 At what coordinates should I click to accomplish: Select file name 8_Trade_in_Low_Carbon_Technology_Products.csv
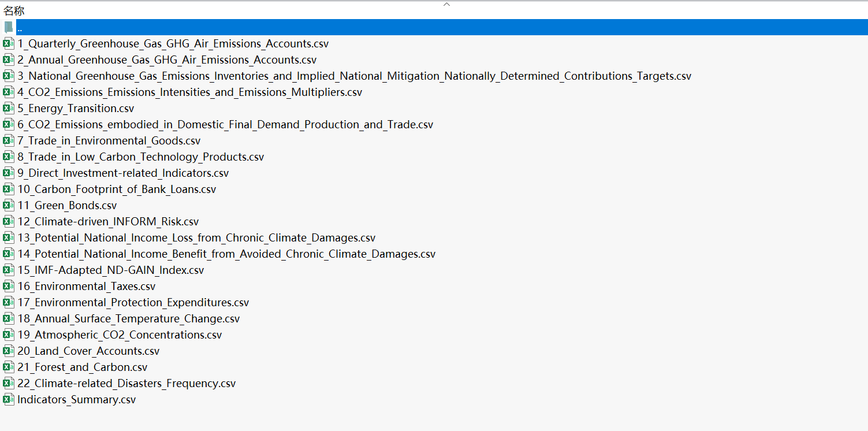pos(140,157)
